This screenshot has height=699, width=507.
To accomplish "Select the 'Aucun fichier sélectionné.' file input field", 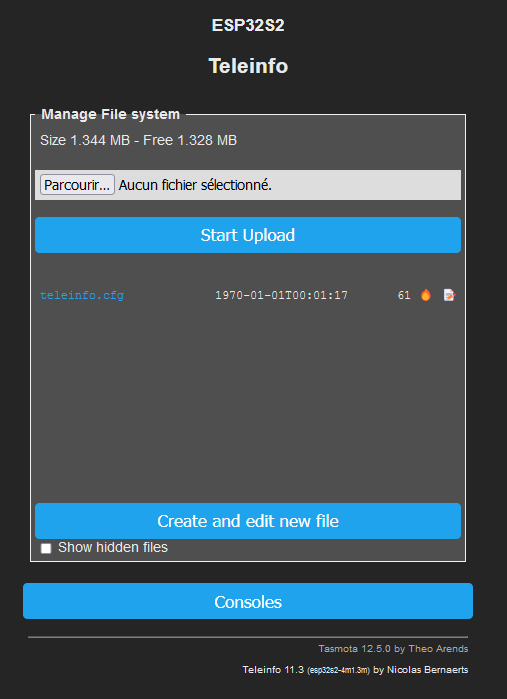I will pos(248,185).
